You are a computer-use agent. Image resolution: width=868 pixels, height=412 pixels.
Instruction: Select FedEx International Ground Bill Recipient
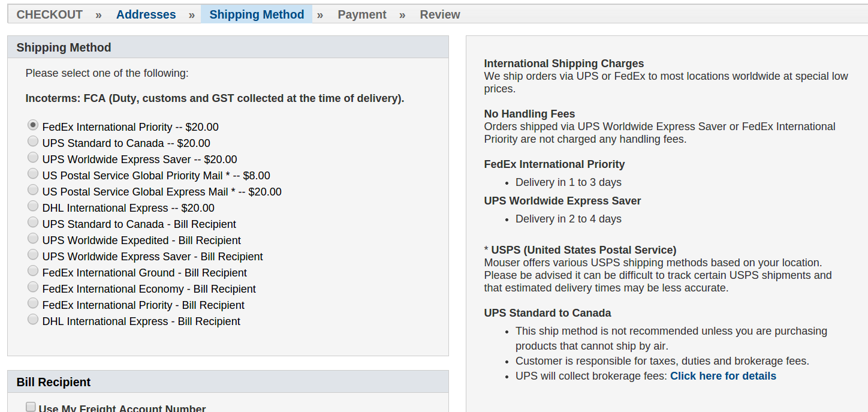[x=33, y=271]
